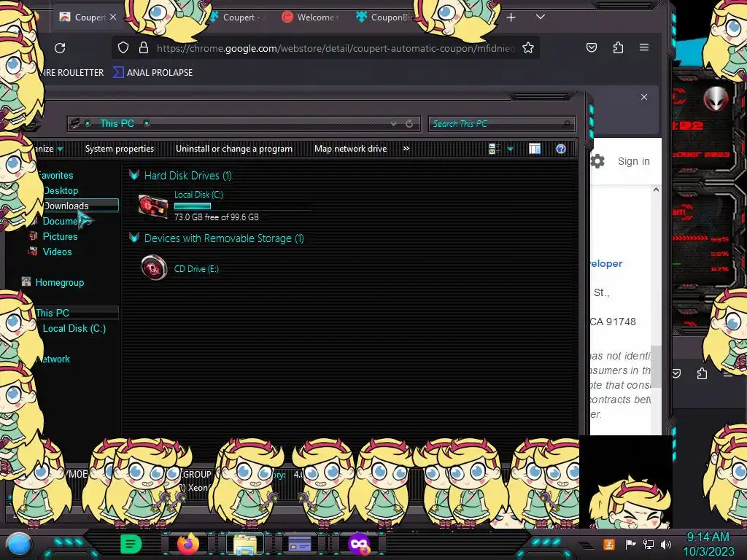747x560 pixels.
Task: Refresh the This PC explorer view
Action: tap(409, 124)
